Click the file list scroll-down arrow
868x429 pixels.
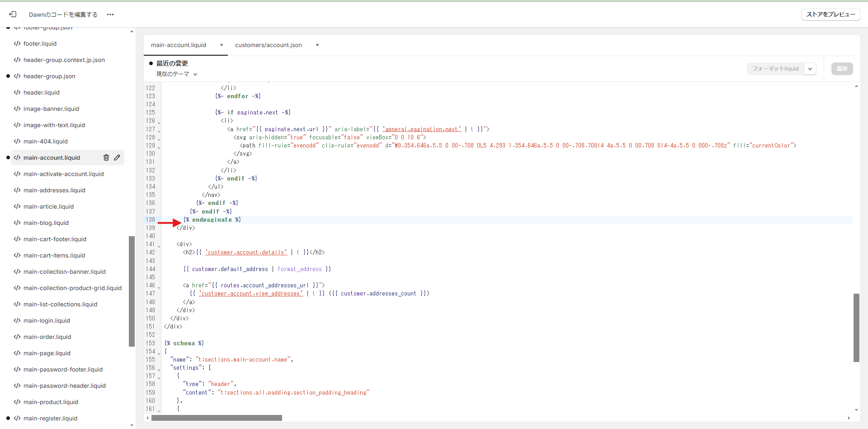point(132,425)
